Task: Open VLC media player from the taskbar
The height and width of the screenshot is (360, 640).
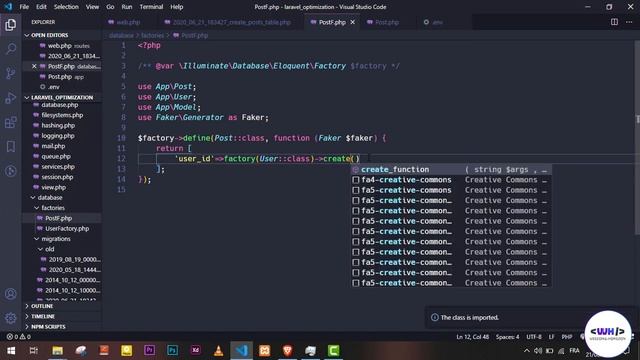Action: (x=218, y=351)
